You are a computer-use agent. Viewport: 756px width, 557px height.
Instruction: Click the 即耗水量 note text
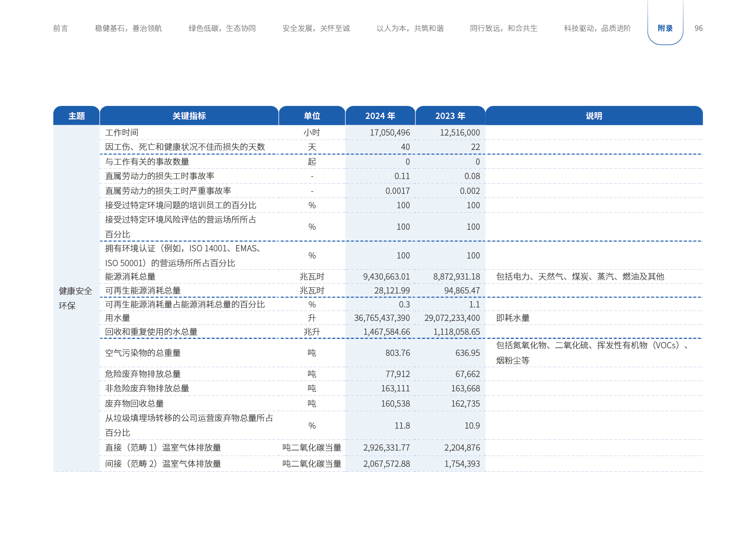pyautogui.click(x=513, y=318)
